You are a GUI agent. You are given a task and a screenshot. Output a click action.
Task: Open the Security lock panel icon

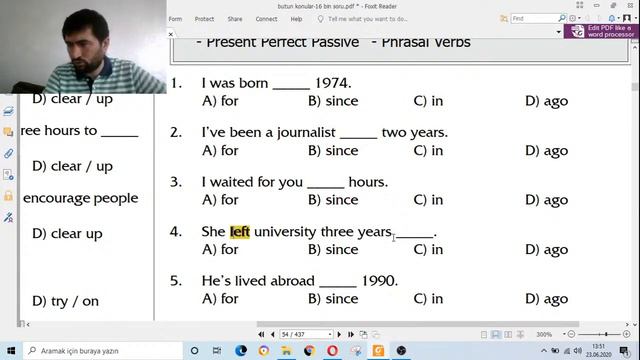pos(8,196)
